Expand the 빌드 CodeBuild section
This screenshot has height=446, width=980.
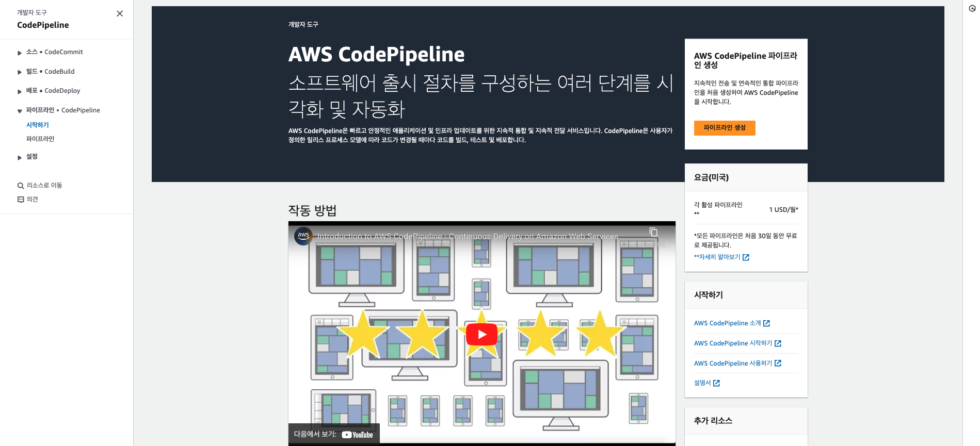(x=20, y=72)
